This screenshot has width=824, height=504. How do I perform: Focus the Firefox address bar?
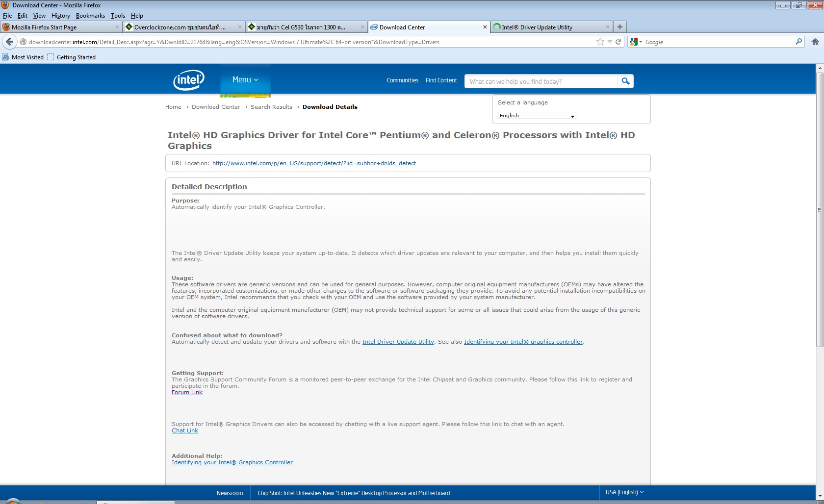(309, 42)
